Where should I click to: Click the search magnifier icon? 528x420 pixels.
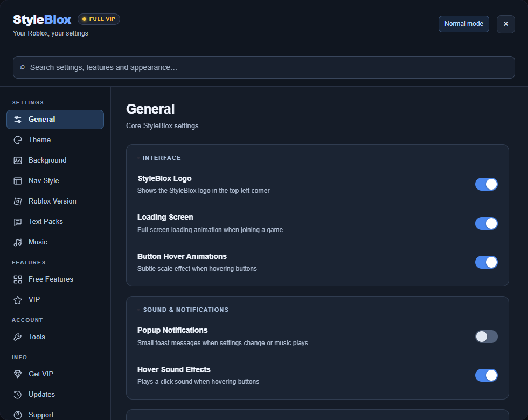tap(22, 67)
